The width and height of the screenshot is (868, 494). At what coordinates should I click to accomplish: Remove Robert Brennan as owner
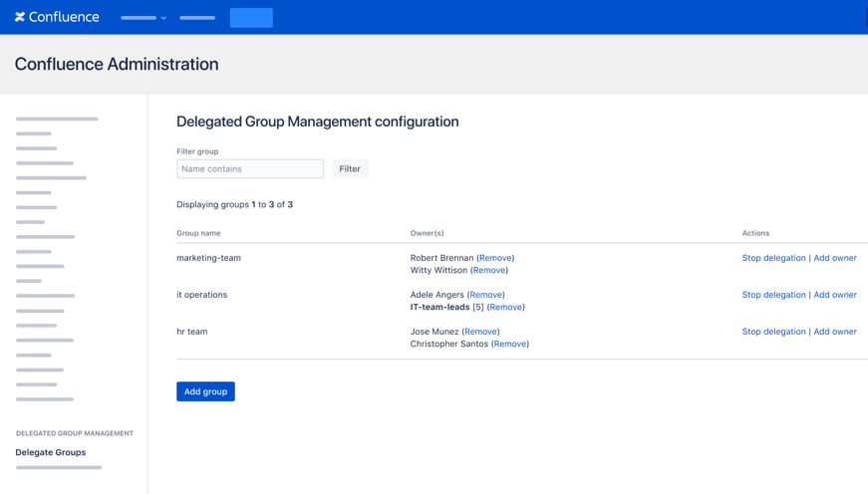pyautogui.click(x=495, y=258)
